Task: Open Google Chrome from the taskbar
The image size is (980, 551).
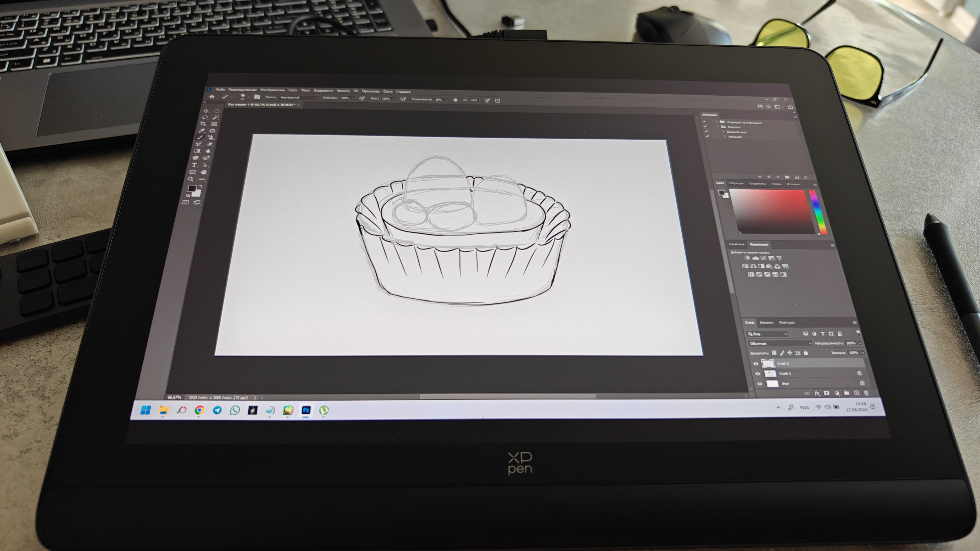Action: coord(199,410)
